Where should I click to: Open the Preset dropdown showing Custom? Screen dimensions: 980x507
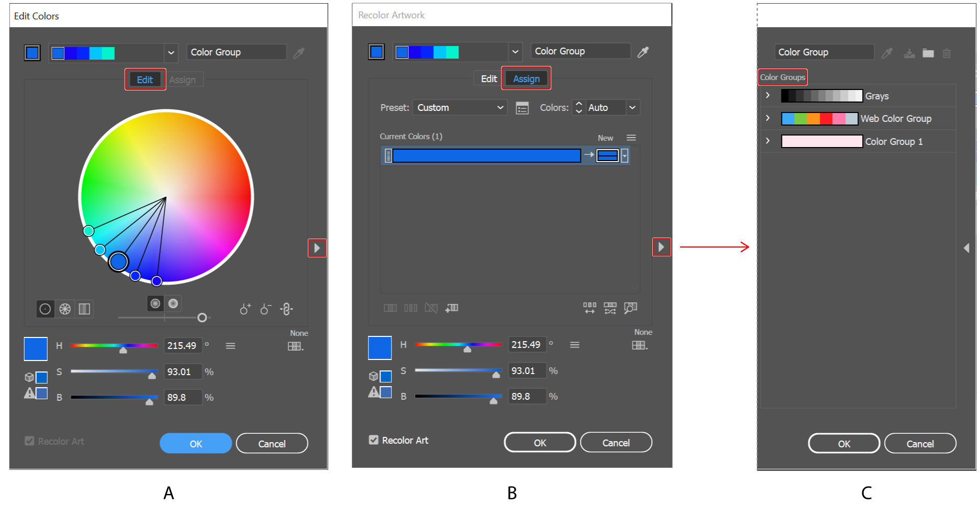click(x=459, y=107)
